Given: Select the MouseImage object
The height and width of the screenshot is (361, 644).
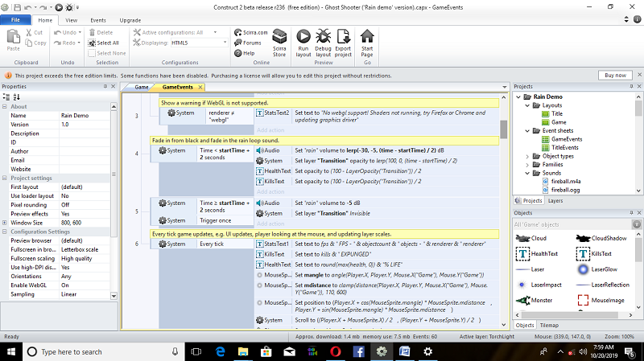Looking at the screenshot, I should tap(601, 300).
